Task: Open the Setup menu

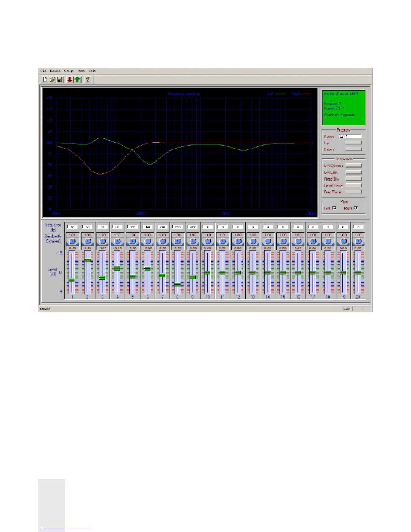Action: click(69, 71)
